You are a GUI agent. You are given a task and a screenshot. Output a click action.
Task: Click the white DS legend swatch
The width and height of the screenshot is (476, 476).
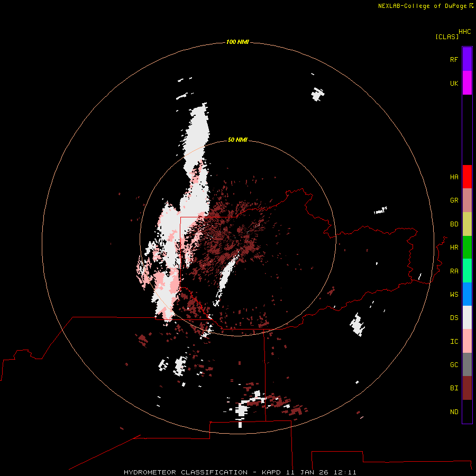click(467, 317)
